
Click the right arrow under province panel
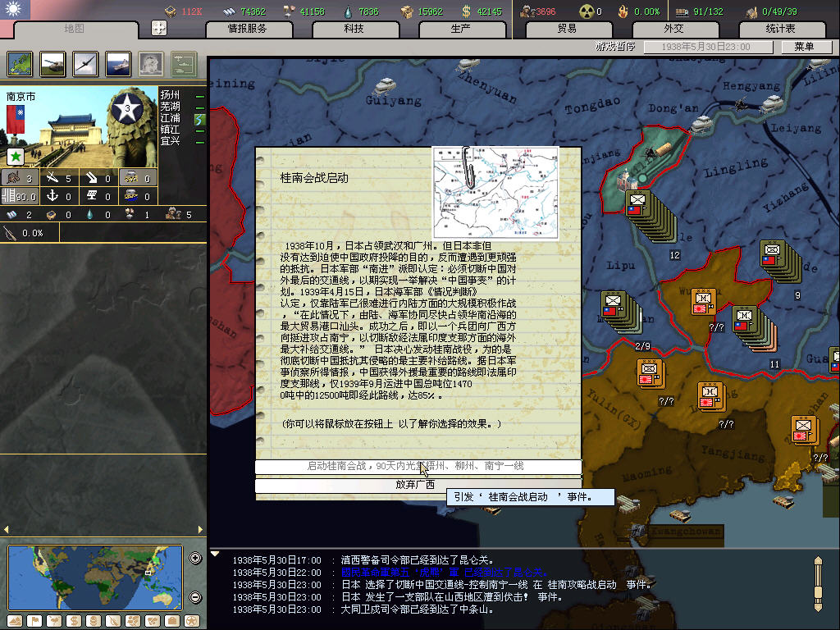[200, 529]
